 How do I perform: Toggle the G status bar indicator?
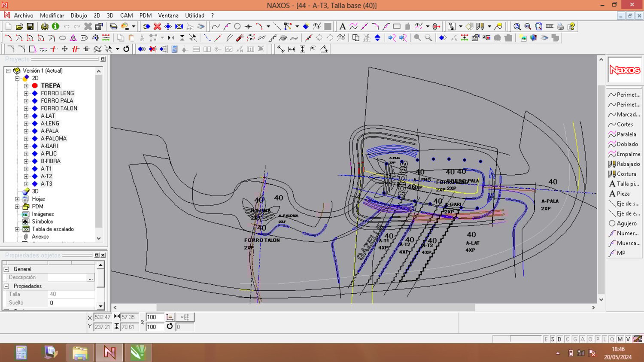click(x=575, y=339)
